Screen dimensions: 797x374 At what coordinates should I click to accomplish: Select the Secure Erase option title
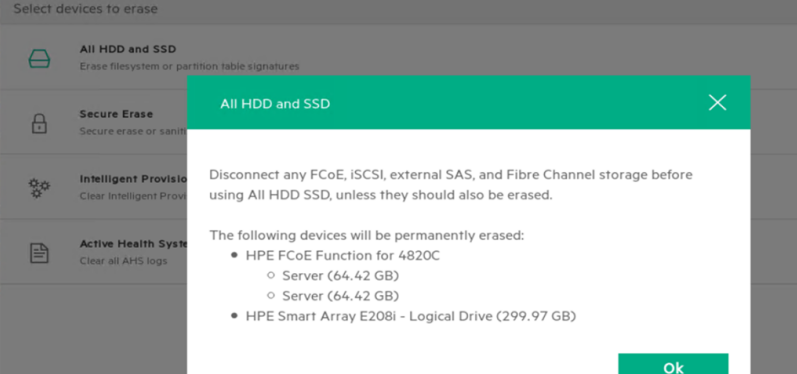[x=116, y=114]
